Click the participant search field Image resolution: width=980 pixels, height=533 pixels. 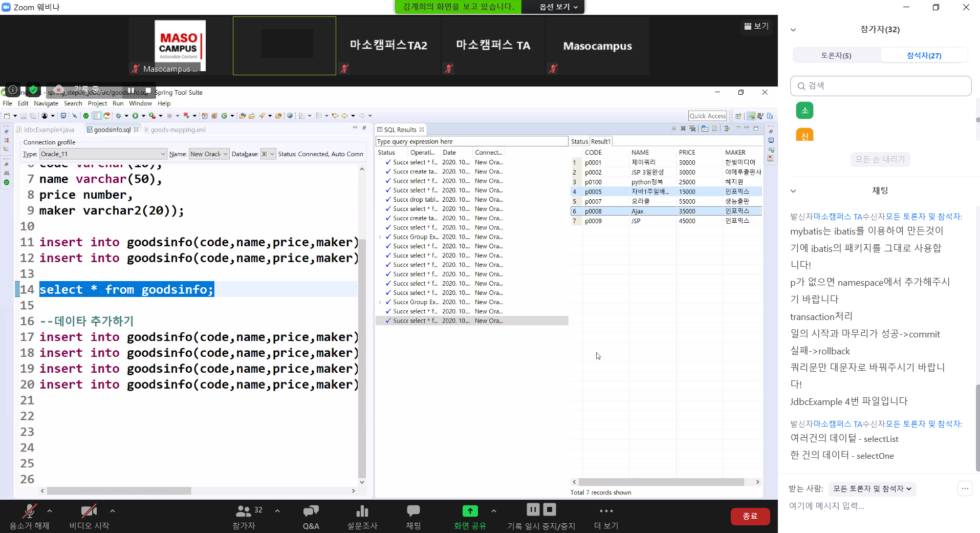880,86
